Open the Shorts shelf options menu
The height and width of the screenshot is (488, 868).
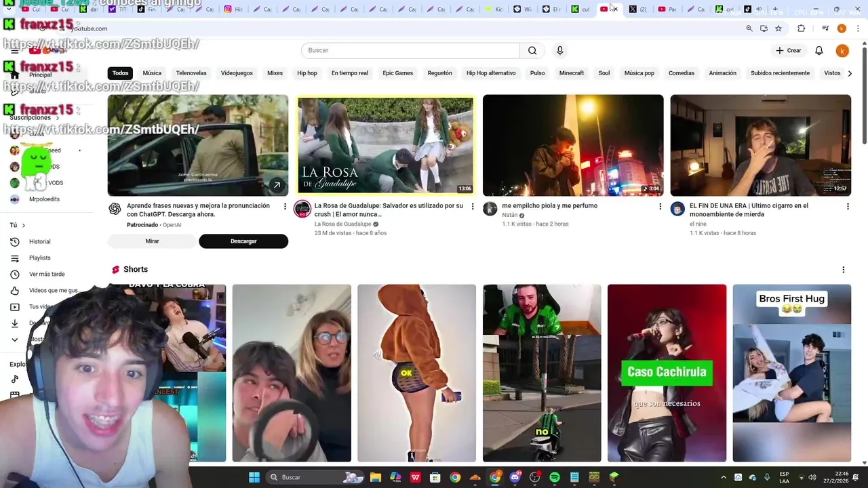(x=844, y=270)
